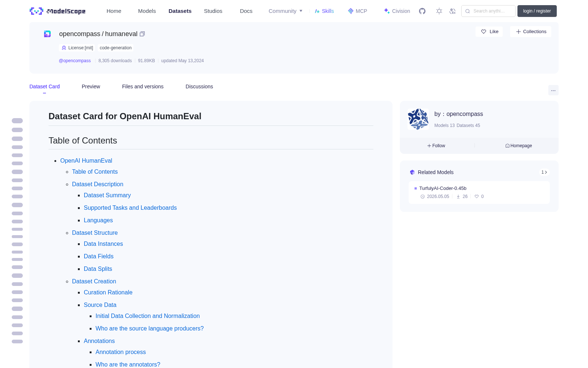The height and width of the screenshot is (368, 588).
Task: Jump to Dataset Structure section
Action: (x=95, y=233)
